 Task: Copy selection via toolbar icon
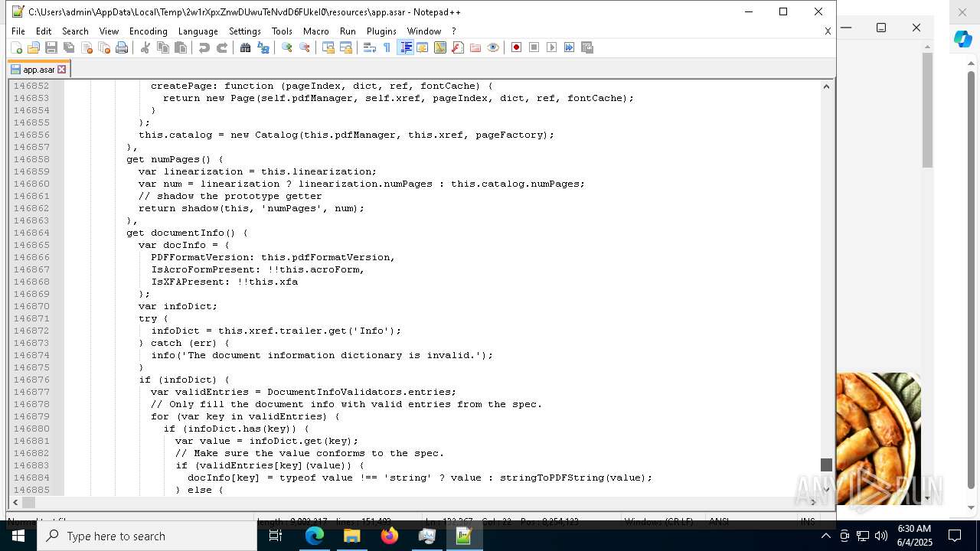163,47
